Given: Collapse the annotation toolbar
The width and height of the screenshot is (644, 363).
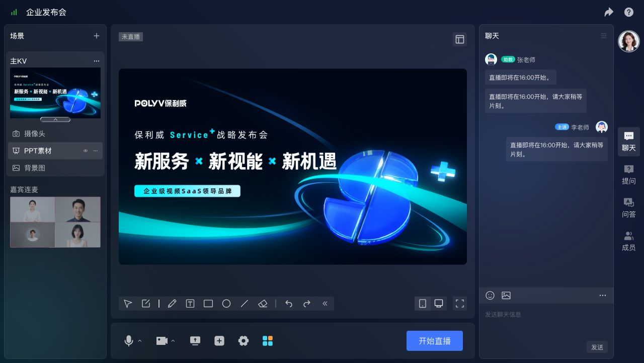Looking at the screenshot, I should (x=325, y=304).
